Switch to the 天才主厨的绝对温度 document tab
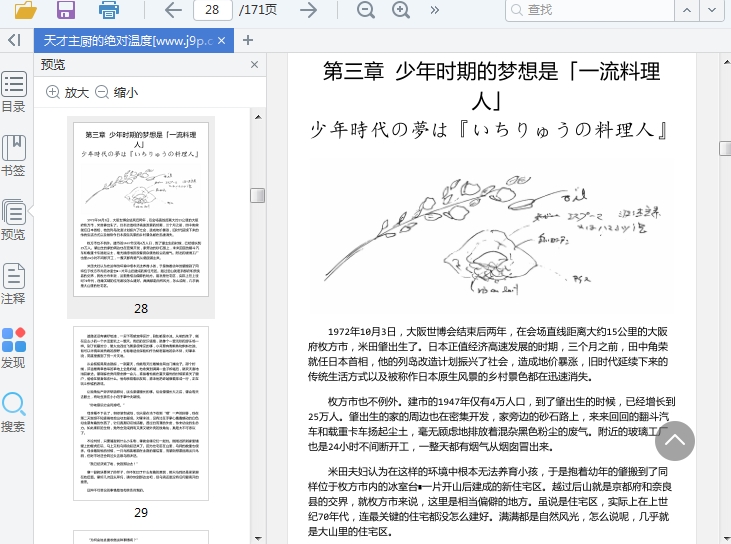Image resolution: width=731 pixels, height=544 pixels. click(128, 41)
